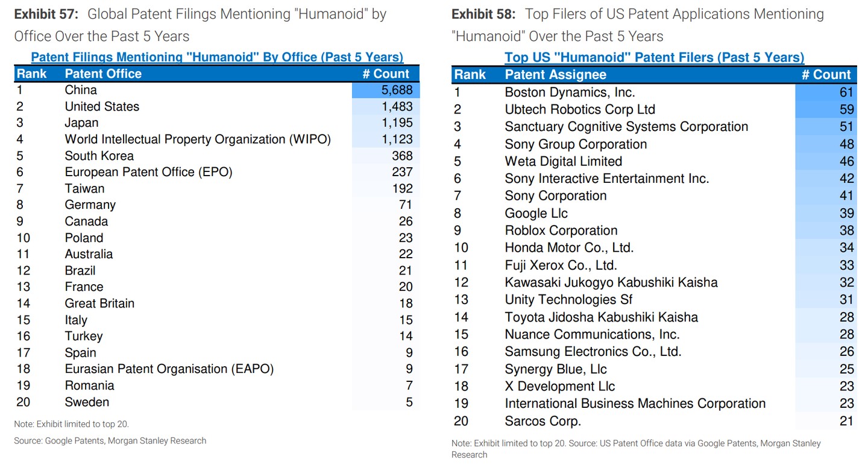Click the '# Count' header in the right table
The width and height of the screenshot is (868, 467).
click(826, 75)
